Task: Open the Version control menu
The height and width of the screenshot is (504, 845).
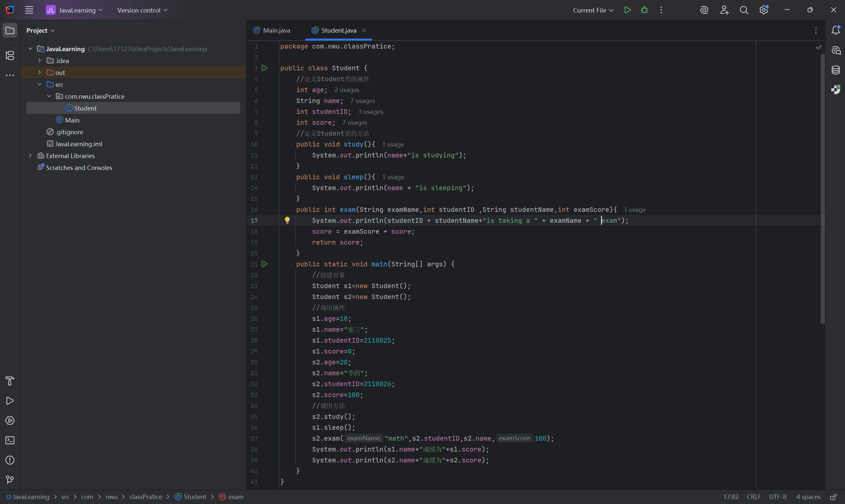Action: (142, 10)
